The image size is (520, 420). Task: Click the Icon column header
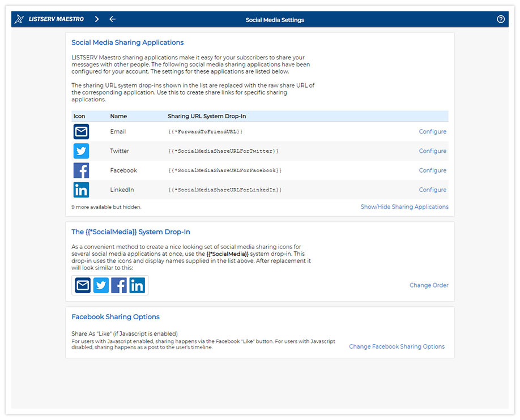tap(79, 117)
